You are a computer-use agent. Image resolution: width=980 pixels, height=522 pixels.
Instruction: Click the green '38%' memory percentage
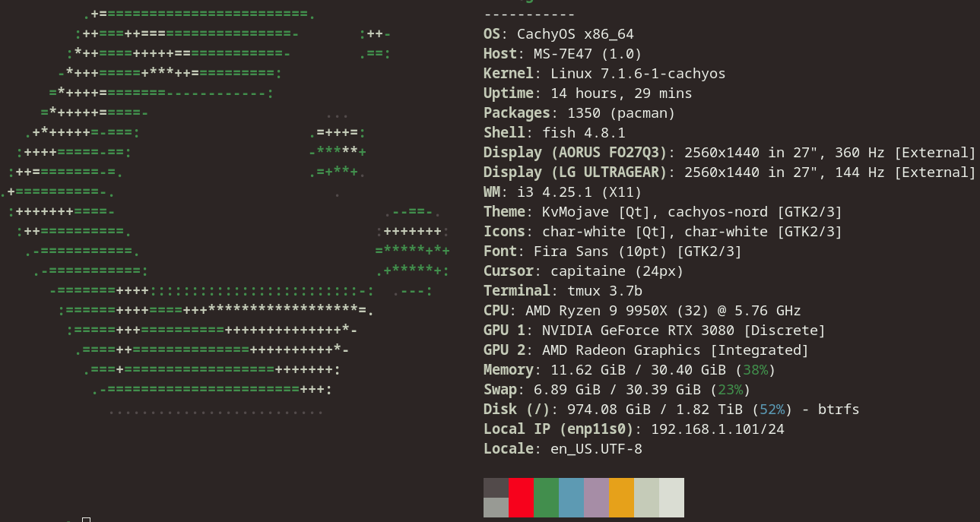755,370
